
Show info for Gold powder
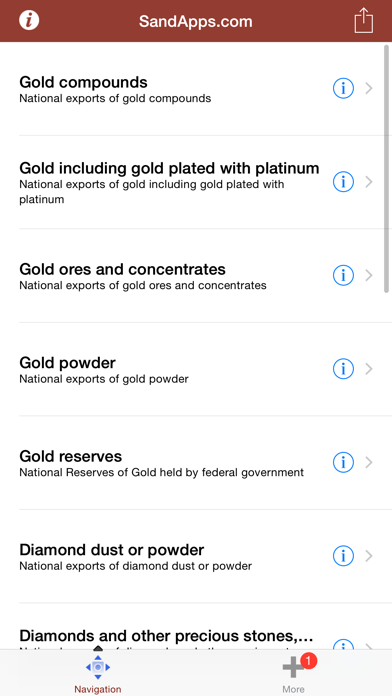343,369
